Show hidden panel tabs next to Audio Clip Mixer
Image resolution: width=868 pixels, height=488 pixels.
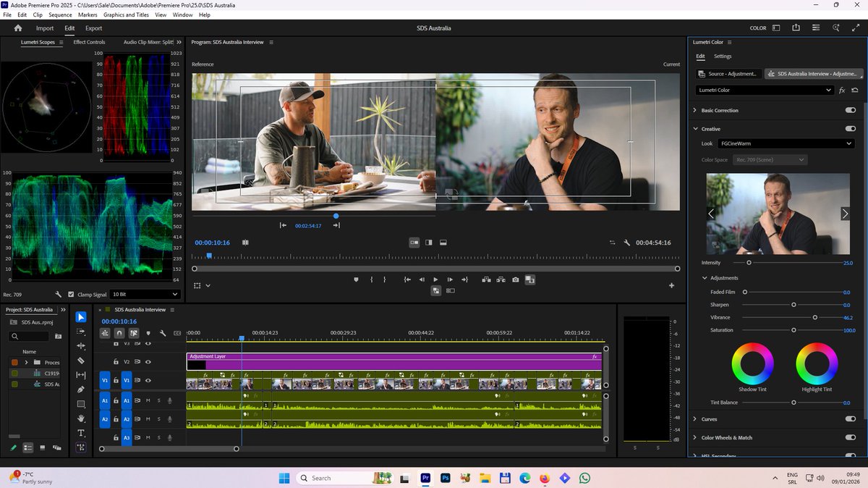(x=179, y=42)
